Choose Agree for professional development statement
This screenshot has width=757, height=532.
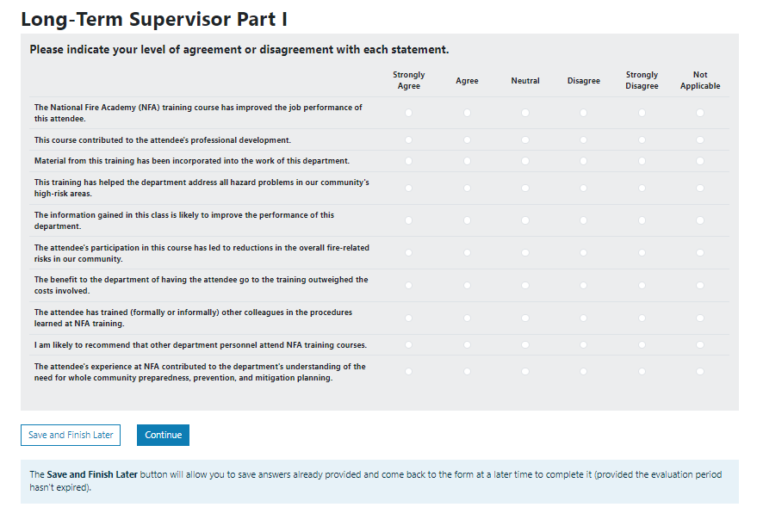[x=467, y=139]
